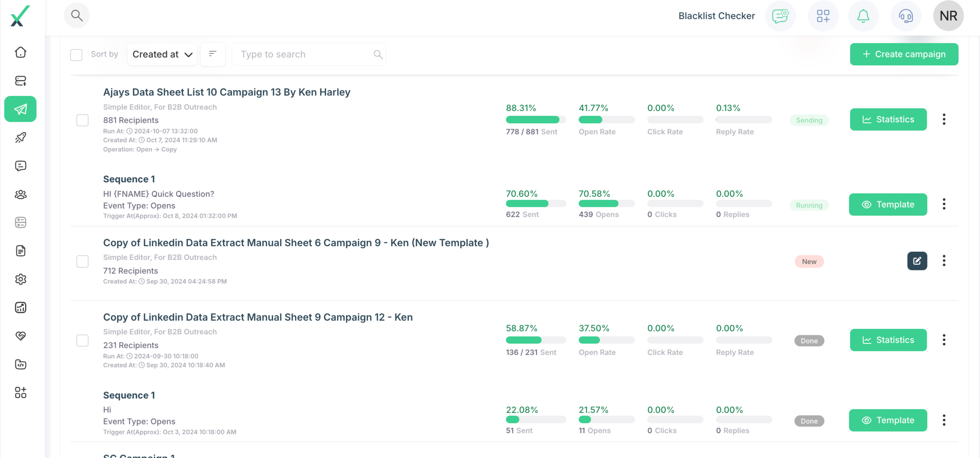Tick the checkbox for Ajays Data Sheet campaign
980x458 pixels.
[83, 120]
